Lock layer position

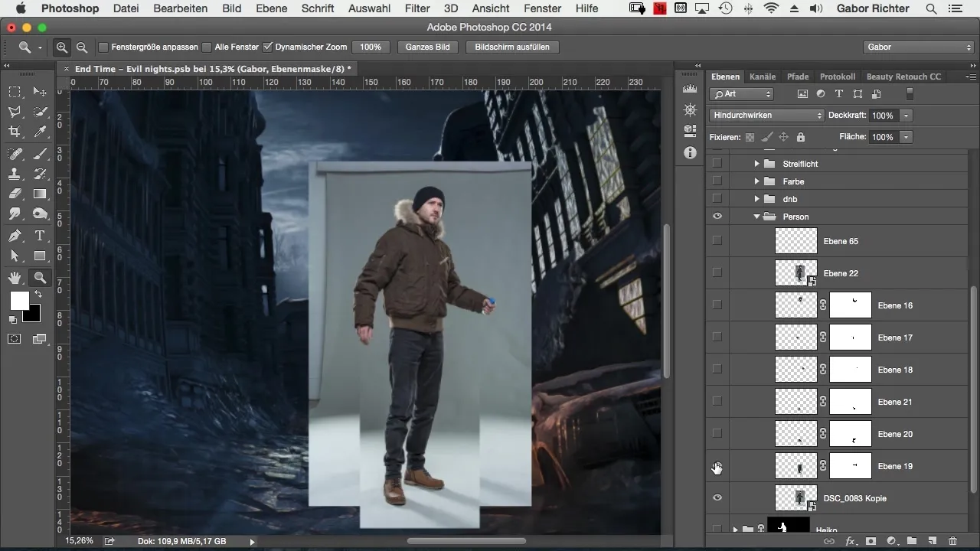[783, 137]
